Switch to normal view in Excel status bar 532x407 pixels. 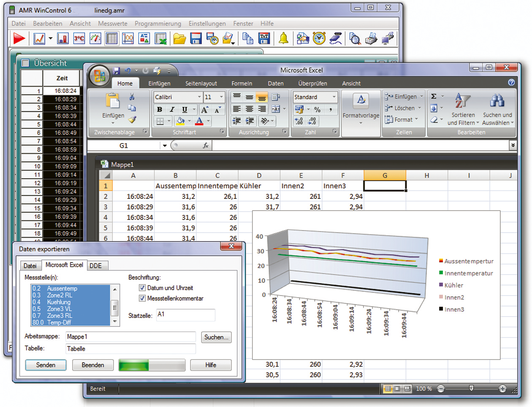[388, 389]
